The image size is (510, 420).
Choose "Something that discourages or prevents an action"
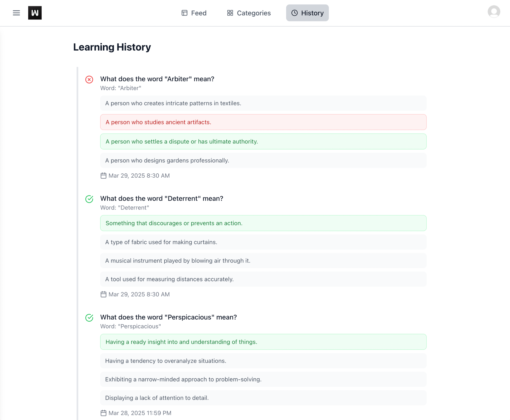263,223
